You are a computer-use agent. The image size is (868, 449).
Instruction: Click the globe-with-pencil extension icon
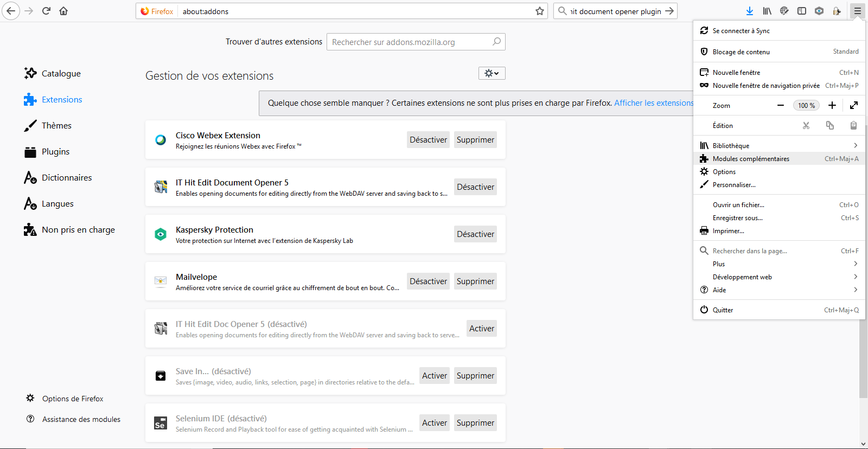coord(784,11)
